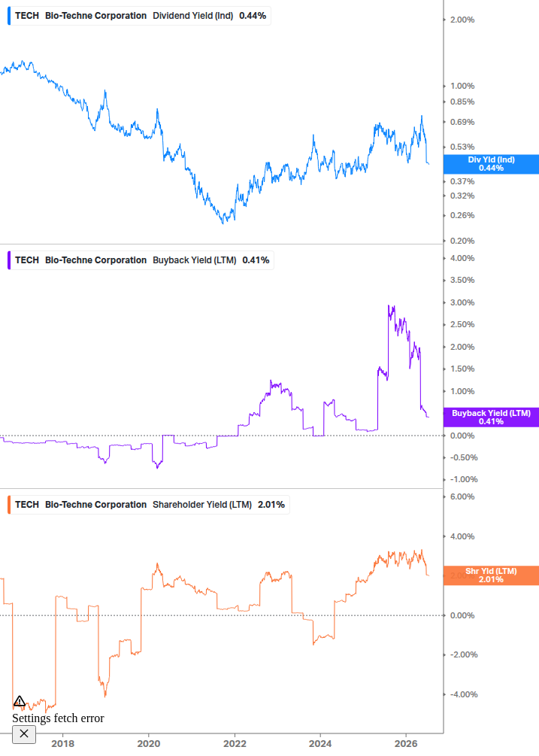The width and height of the screenshot is (539, 756).
Task: Click the Shareholder Yield (LTM) legend label
Action: (x=202, y=504)
